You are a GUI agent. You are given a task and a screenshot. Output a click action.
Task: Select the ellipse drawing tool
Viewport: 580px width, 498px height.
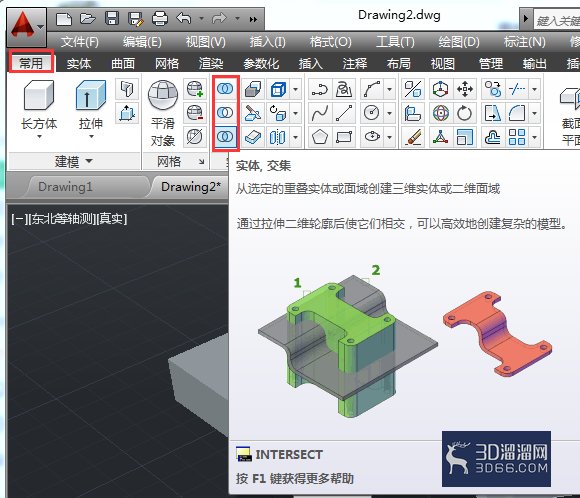(372, 137)
